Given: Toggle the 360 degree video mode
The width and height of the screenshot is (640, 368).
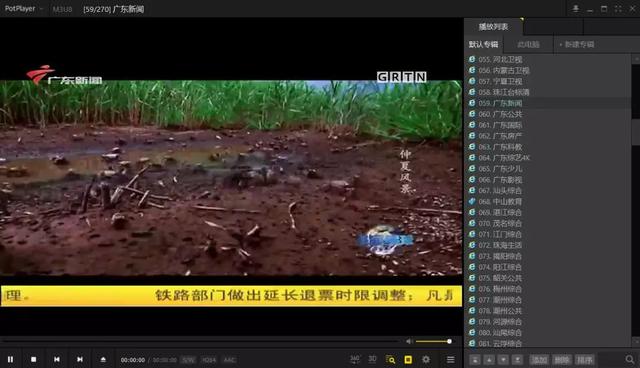Looking at the screenshot, I should tap(355, 359).
